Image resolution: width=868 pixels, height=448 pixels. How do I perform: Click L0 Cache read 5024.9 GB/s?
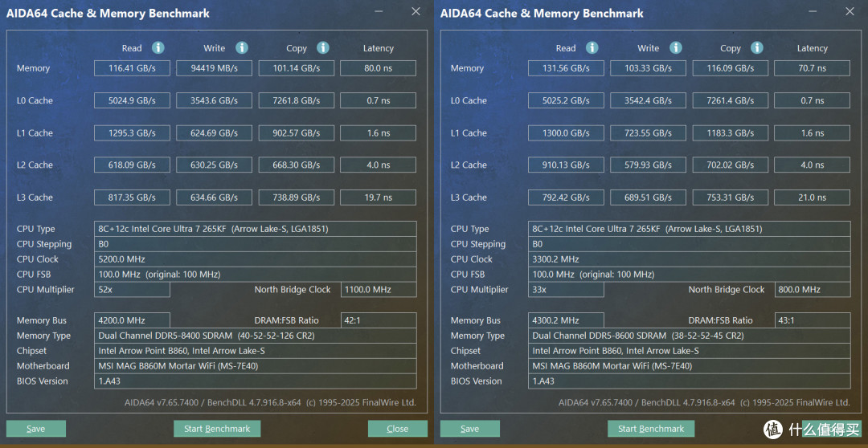[x=132, y=100]
